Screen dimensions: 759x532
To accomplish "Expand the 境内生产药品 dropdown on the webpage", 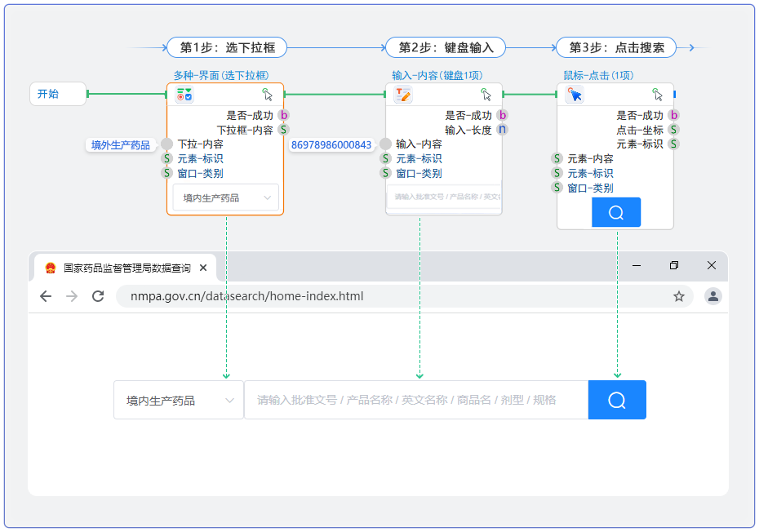I will tap(178, 401).
